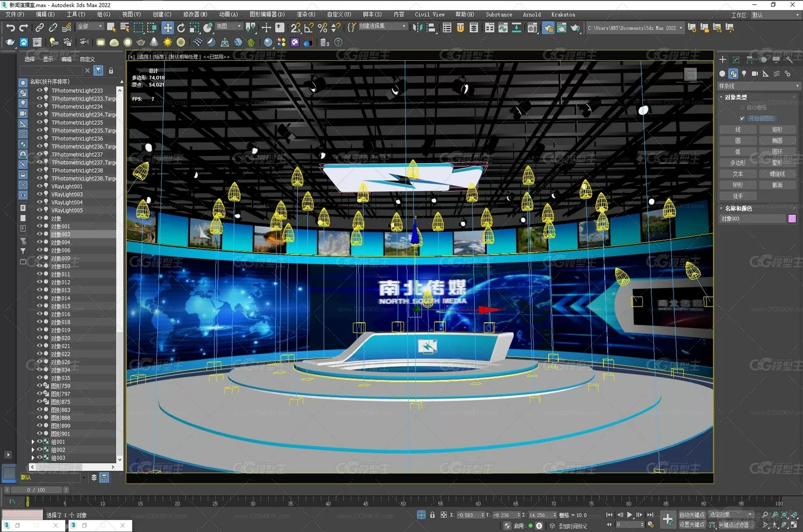Screen dimensions: 803x532
Task: Activate Bind to Space Warp tool
Action: tap(66, 28)
